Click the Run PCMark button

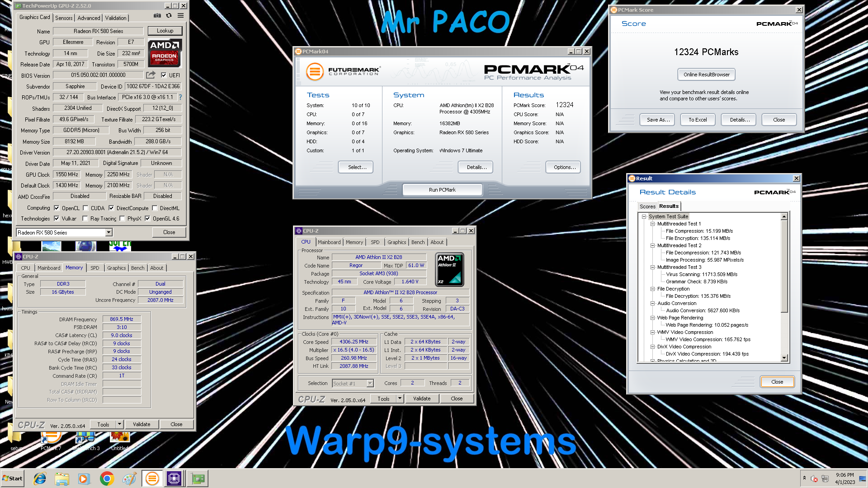point(442,190)
